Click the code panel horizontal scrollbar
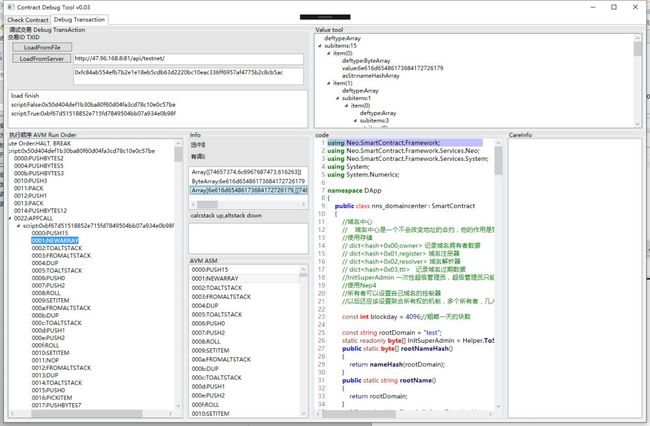 [x=359, y=414]
